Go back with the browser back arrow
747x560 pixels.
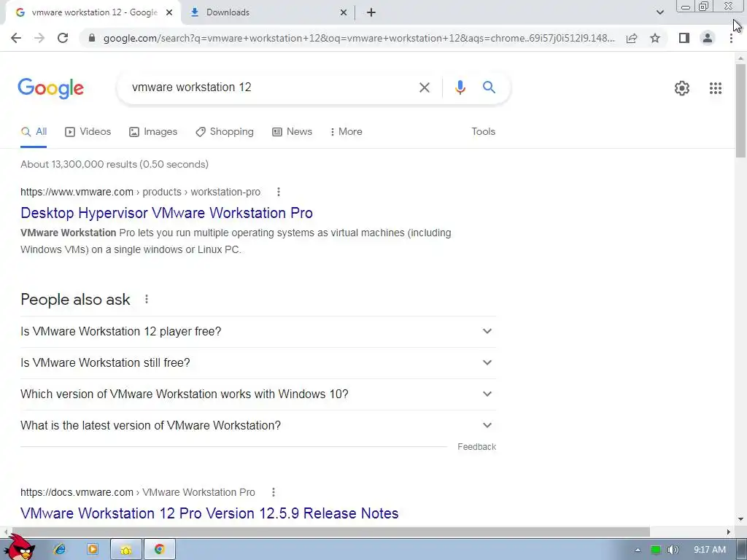(16, 38)
